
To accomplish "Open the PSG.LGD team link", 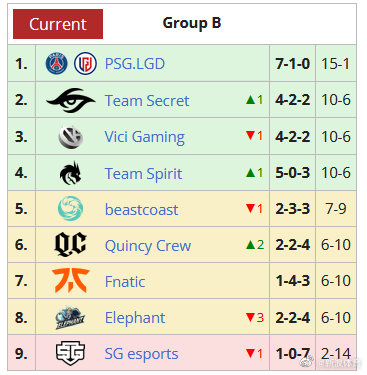I will [135, 64].
